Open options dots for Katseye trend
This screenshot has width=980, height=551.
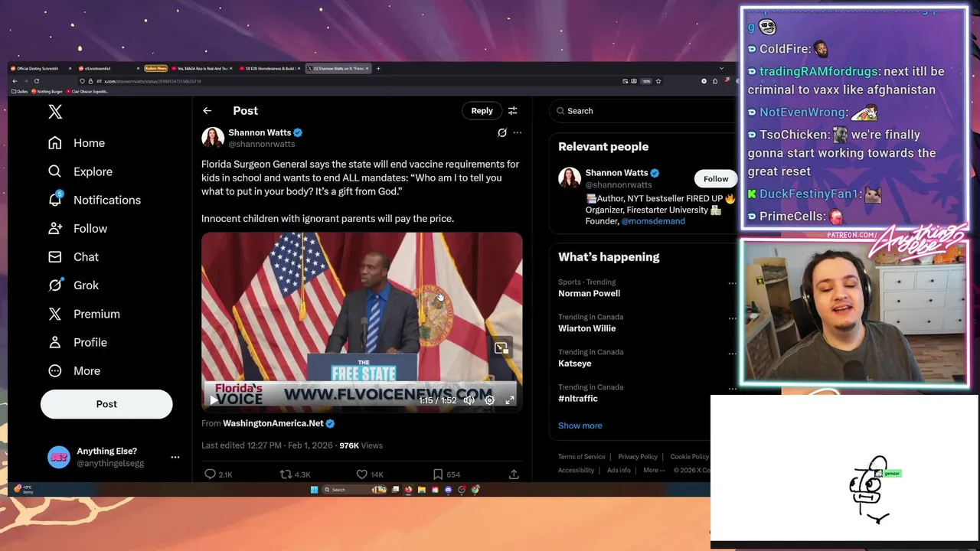[731, 354]
